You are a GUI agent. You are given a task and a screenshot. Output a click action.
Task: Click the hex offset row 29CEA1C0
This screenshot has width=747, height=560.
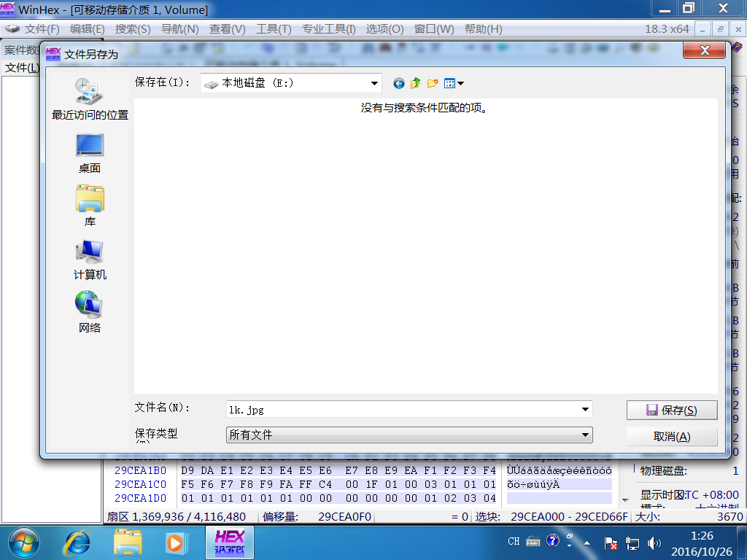141,484
